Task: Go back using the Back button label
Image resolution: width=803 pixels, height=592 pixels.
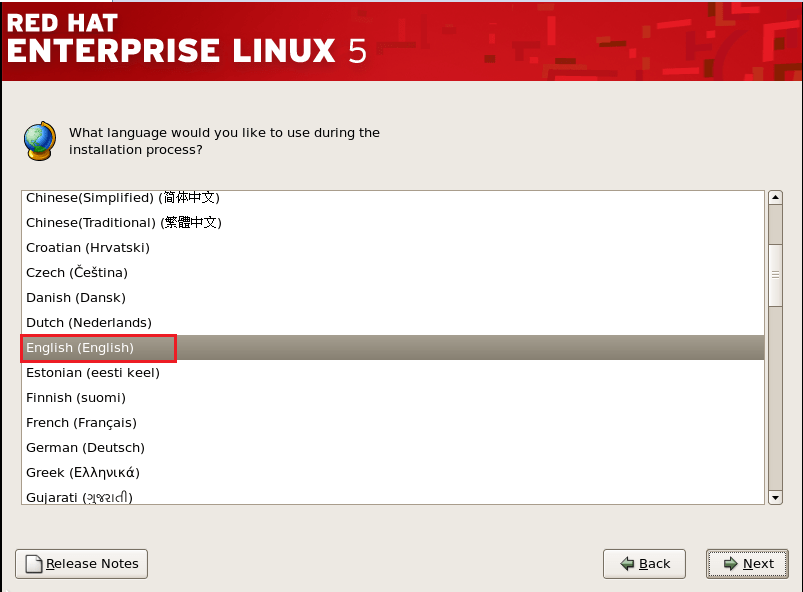Action: click(655, 564)
